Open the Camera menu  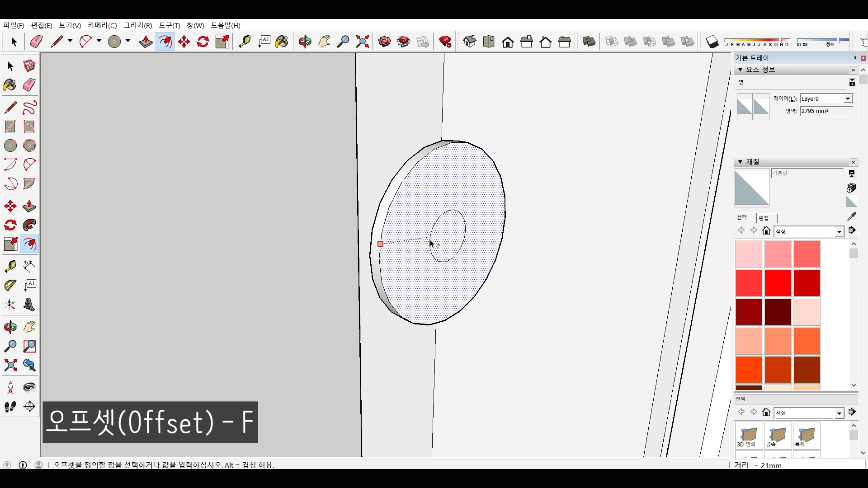(x=102, y=25)
